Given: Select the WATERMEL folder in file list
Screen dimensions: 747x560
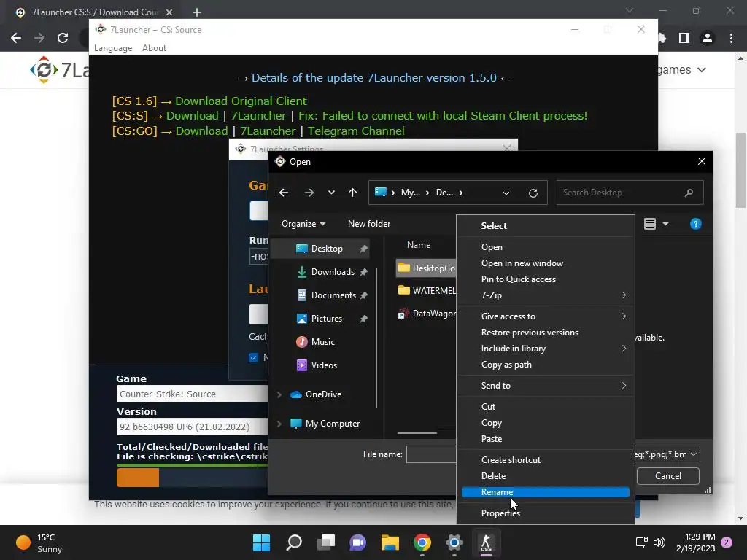Looking at the screenshot, I should point(426,290).
